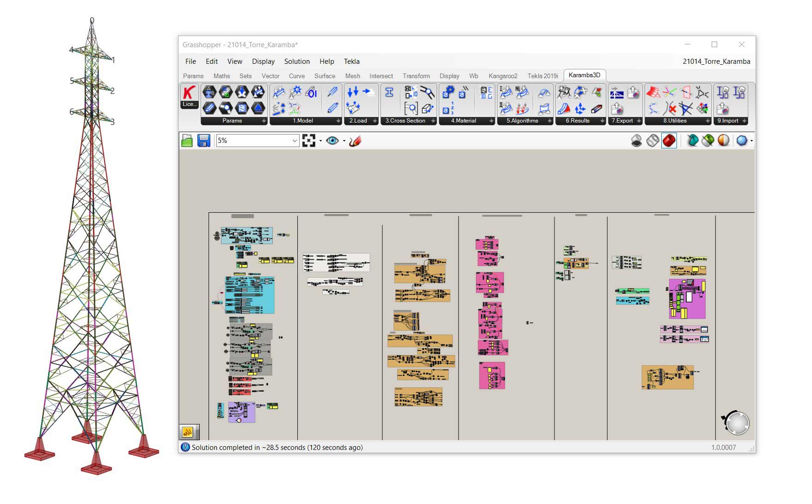
Task: Open green document preview settings button
Action: [707, 141]
